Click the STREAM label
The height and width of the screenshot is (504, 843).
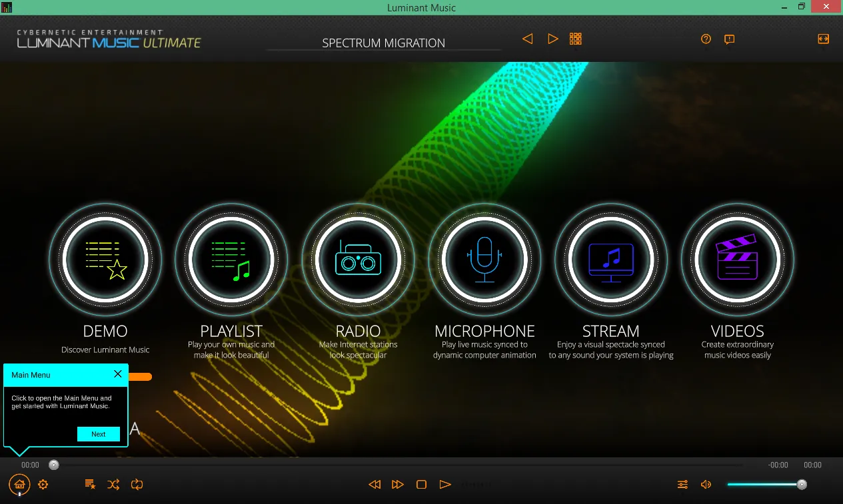click(x=611, y=331)
